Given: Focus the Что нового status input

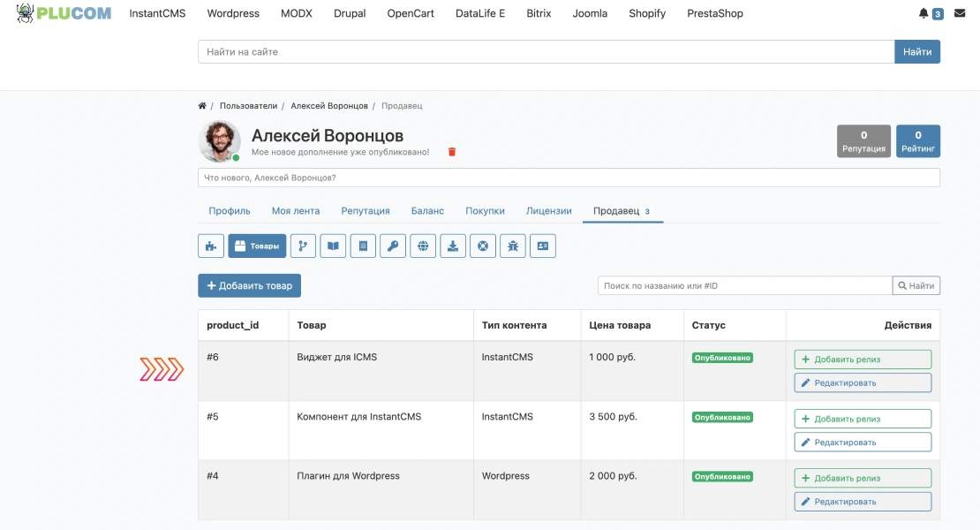Looking at the screenshot, I should (x=569, y=178).
